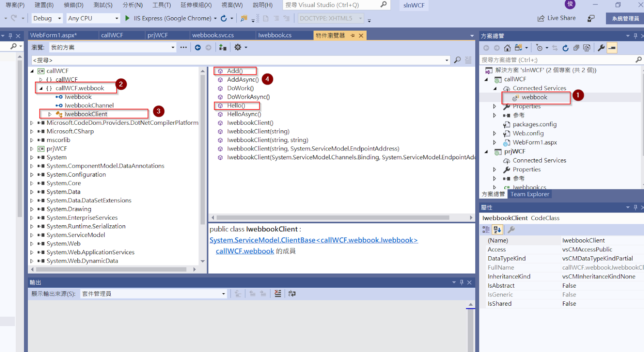Click the Object Browser settings gear icon
The image size is (644, 352).
click(x=238, y=47)
